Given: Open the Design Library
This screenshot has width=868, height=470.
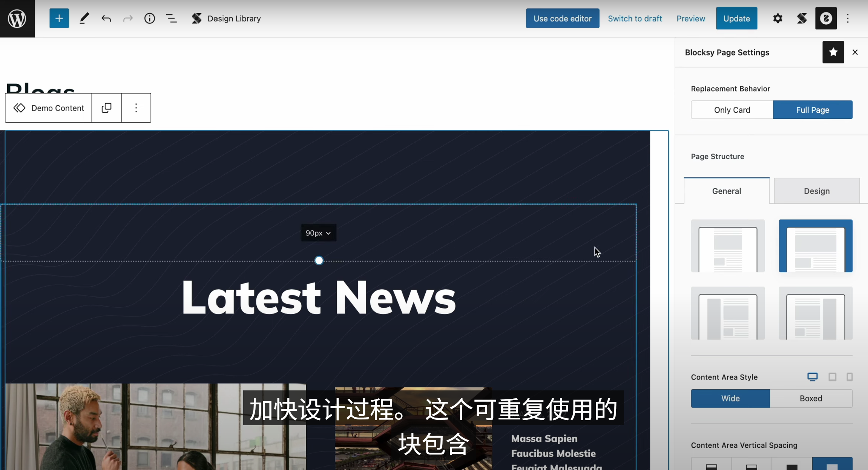Looking at the screenshot, I should (x=225, y=18).
